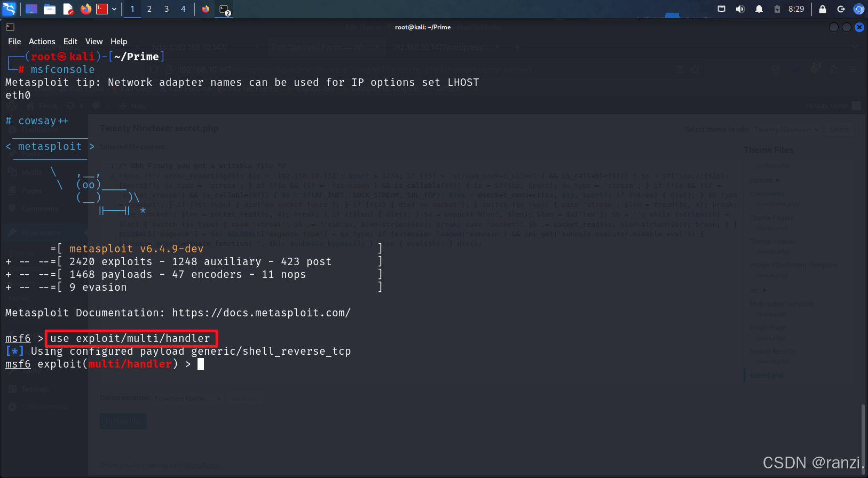The width and height of the screenshot is (868, 478).
Task: Click the 'msfconsole' command text
Action: click(x=62, y=70)
